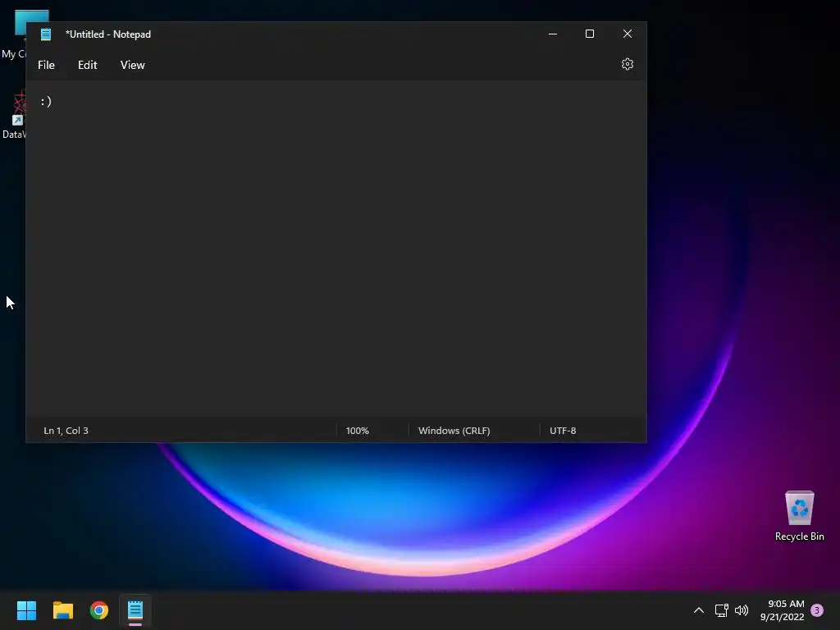Viewport: 840px width, 630px height.
Task: Open the Edit menu
Action: [87, 65]
